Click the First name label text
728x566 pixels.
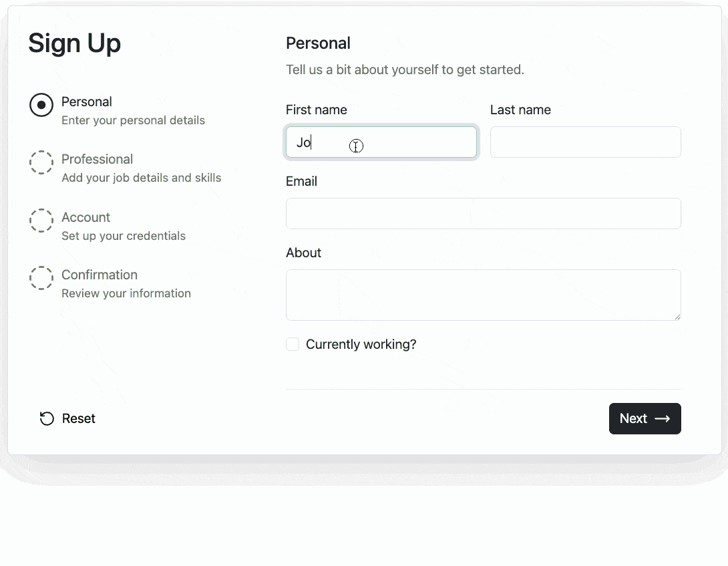316,110
